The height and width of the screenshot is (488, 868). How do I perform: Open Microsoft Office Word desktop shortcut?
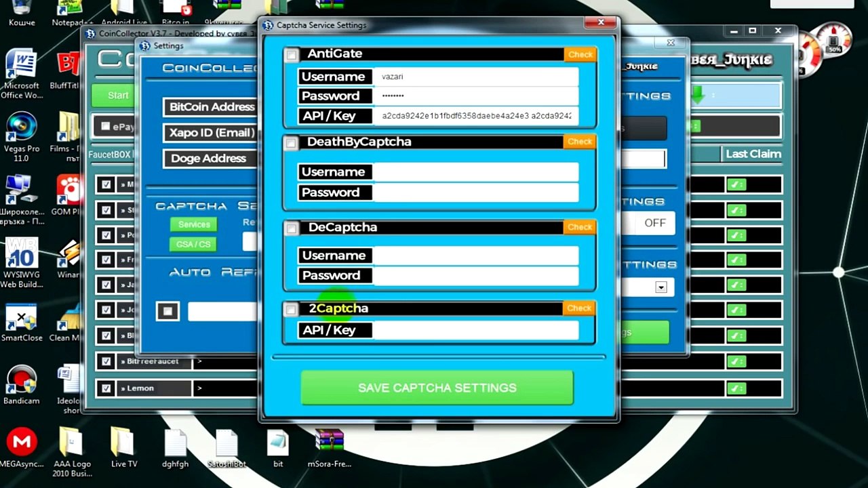tap(21, 73)
